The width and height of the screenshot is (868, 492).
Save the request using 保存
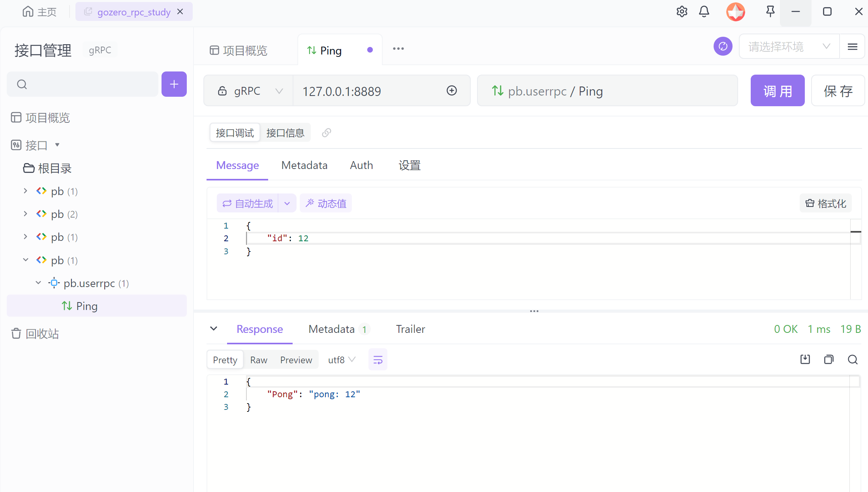[x=838, y=90]
